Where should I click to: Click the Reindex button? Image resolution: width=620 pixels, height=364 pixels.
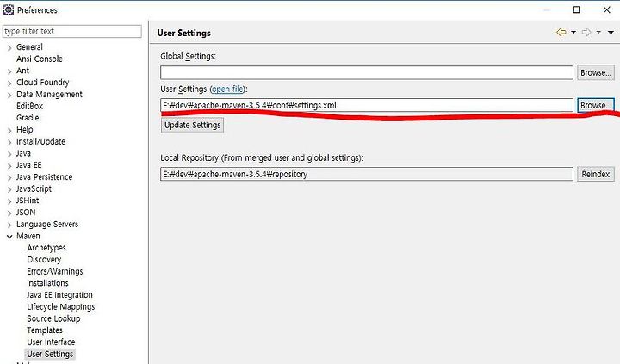(596, 175)
